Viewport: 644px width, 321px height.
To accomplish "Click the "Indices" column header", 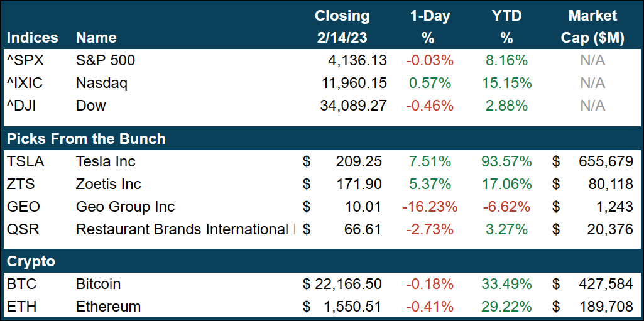I will 31,38.
